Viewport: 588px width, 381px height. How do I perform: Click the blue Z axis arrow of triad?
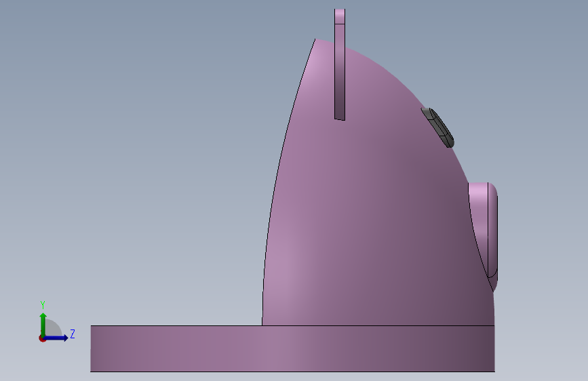(56, 338)
